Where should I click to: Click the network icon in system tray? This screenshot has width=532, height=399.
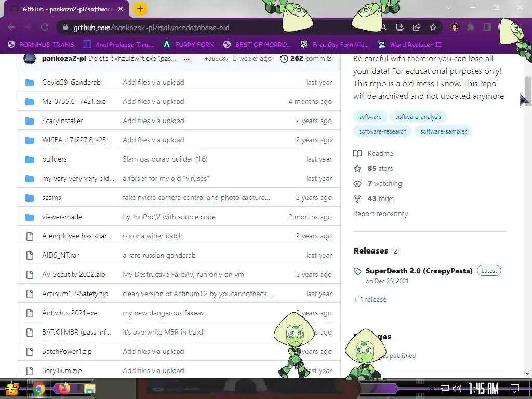[445, 389]
